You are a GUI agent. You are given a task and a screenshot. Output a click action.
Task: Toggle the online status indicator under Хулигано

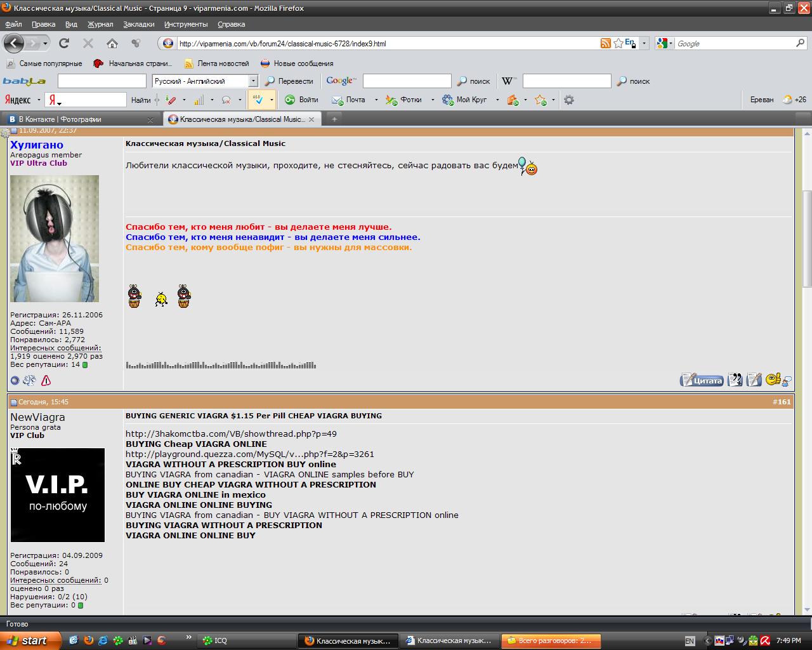pyautogui.click(x=15, y=380)
